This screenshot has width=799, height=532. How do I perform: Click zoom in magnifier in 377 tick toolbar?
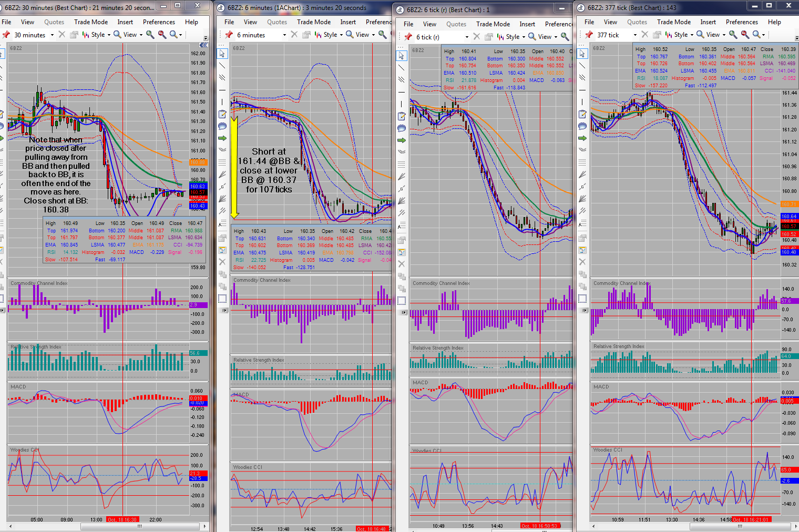click(733, 35)
